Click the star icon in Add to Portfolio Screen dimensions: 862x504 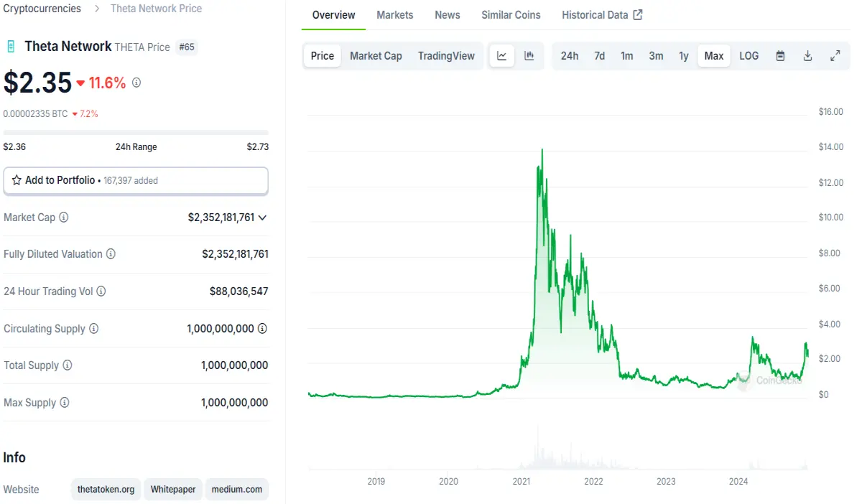(x=17, y=180)
